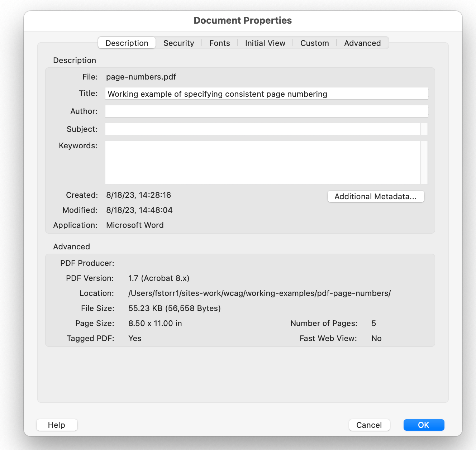Dismiss the dialog with Cancel
Image resolution: width=476 pixels, height=450 pixels.
point(370,425)
